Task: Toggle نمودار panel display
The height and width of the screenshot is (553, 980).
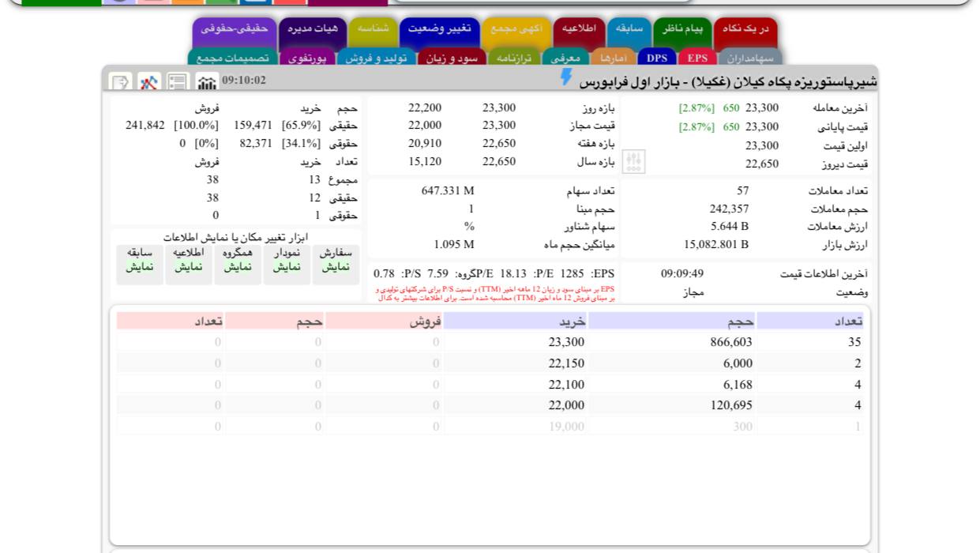Action: click(287, 261)
